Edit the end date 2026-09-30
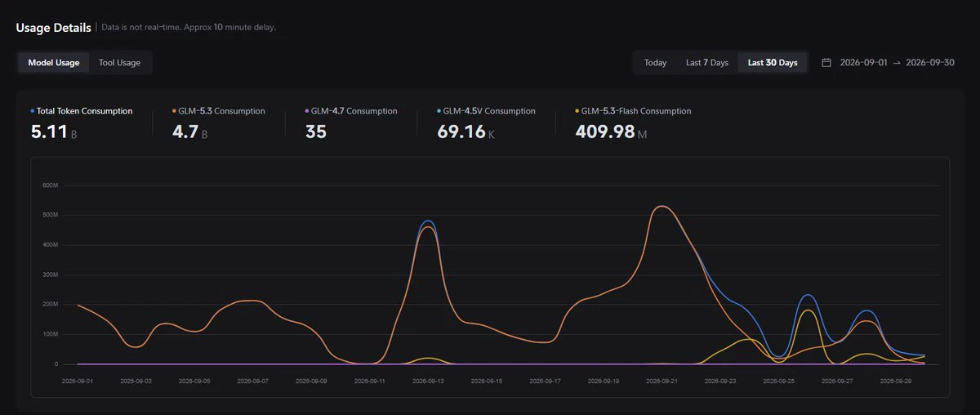This screenshot has height=415, width=980. (x=930, y=63)
